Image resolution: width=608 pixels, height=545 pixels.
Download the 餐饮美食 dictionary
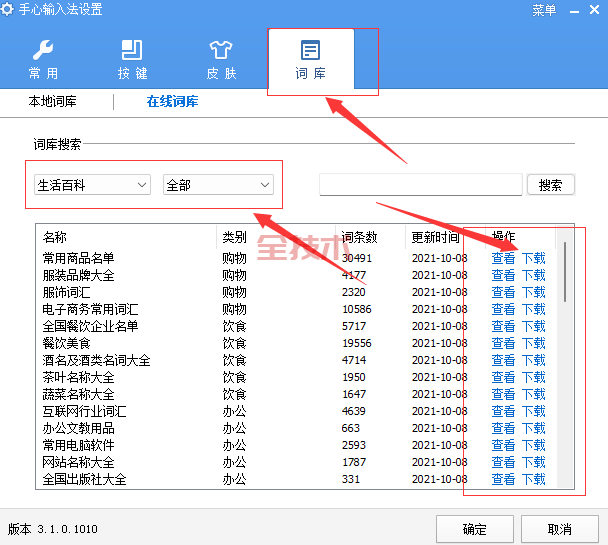pos(534,343)
